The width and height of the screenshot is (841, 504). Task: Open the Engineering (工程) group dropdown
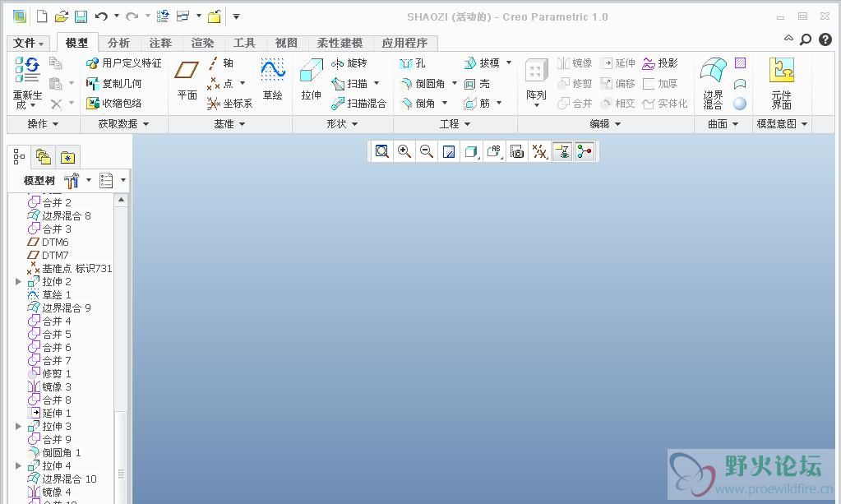(x=455, y=124)
